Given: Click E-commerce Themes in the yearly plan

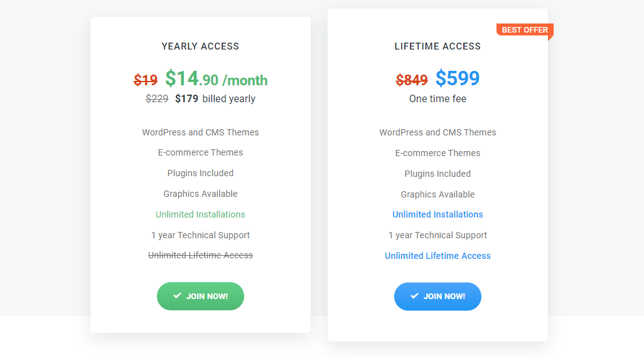Looking at the screenshot, I should (200, 152).
